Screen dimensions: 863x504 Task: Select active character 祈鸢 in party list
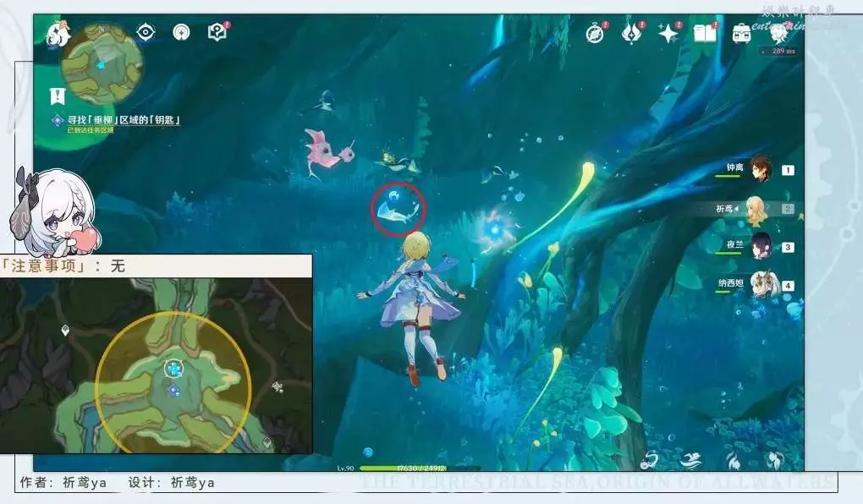pos(756,209)
